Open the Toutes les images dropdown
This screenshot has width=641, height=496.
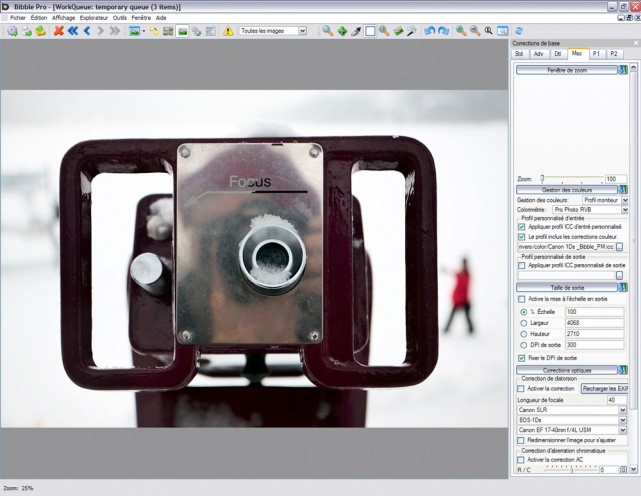click(303, 31)
